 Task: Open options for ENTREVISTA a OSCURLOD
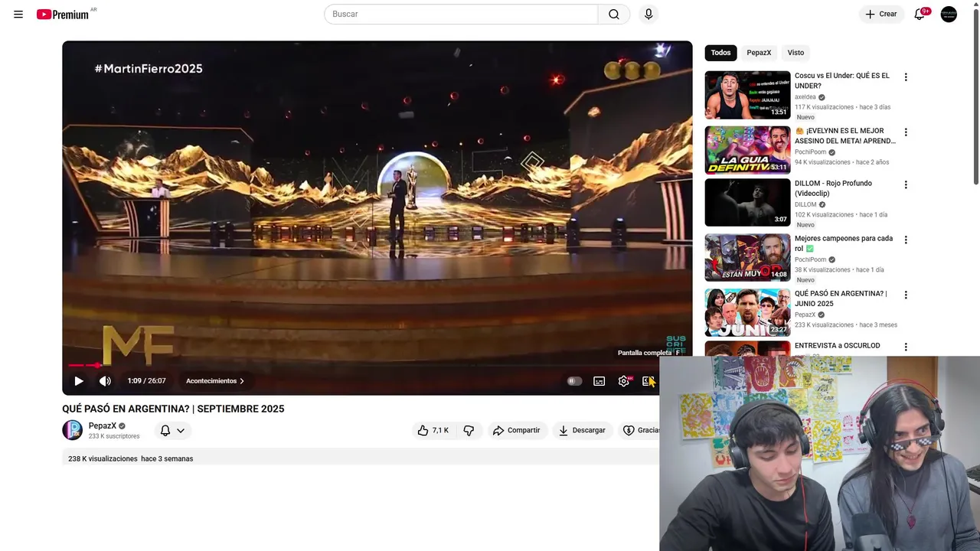[x=906, y=347]
